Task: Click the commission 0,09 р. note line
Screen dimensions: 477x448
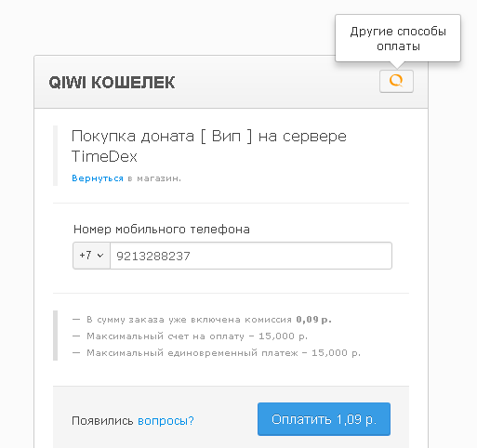Action: (202, 320)
